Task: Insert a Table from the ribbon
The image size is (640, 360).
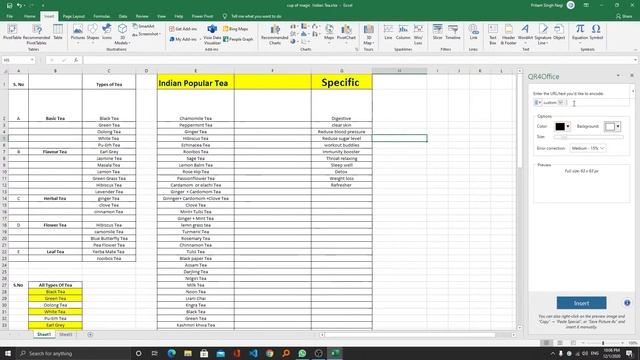Action: (x=58, y=32)
